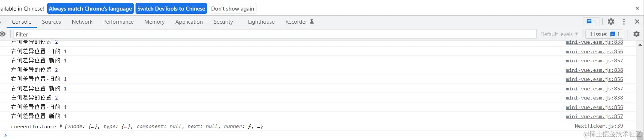Image resolution: width=644 pixels, height=140 pixels.
Task: Open console settings gear icon
Action: pyautogui.click(x=636, y=34)
